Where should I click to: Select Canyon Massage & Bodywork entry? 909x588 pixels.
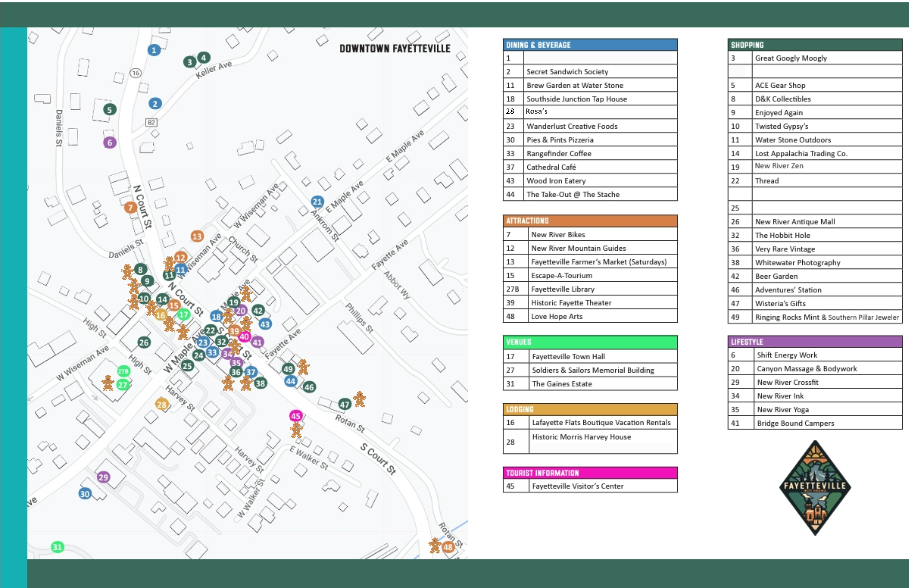pyautogui.click(x=815, y=369)
